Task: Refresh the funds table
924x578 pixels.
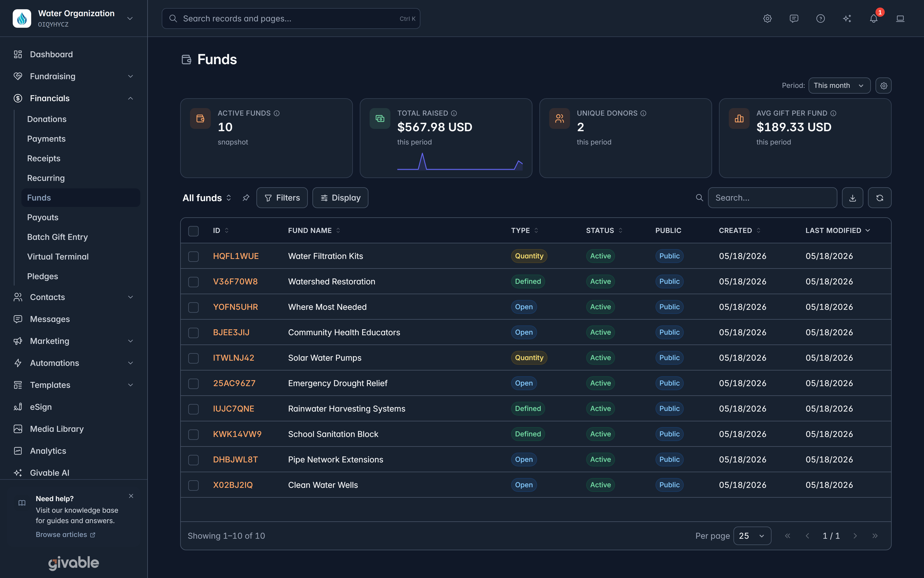Action: point(880,198)
